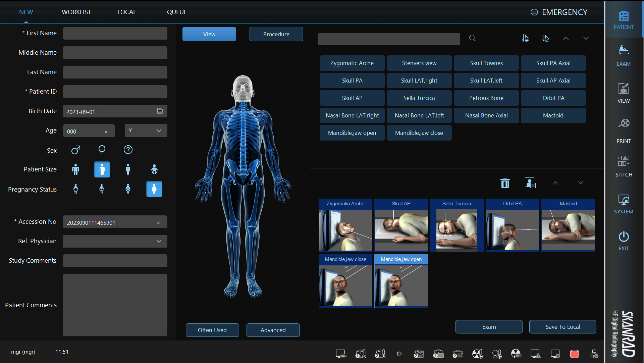This screenshot has height=363, width=644.
Task: Click down chevron beside search bar
Action: 586,38
